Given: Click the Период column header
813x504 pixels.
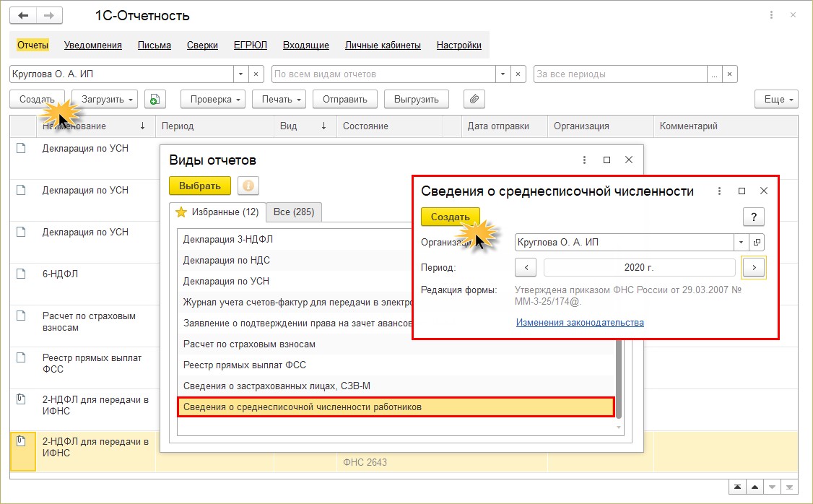Looking at the screenshot, I should pyautogui.click(x=214, y=126).
